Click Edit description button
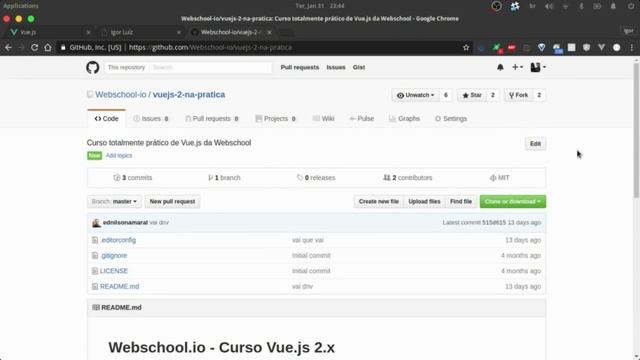Screen dimensions: 640x360 tap(535, 144)
